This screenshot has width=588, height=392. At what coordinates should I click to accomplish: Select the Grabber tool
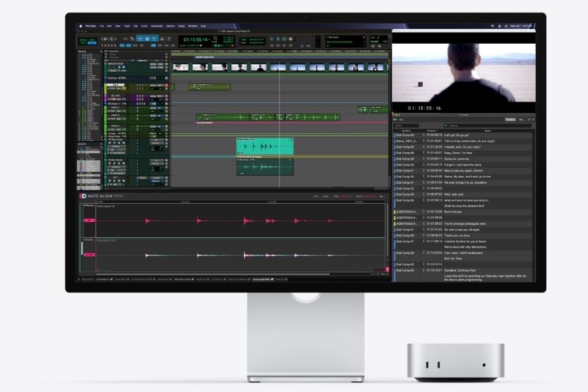pos(154,39)
